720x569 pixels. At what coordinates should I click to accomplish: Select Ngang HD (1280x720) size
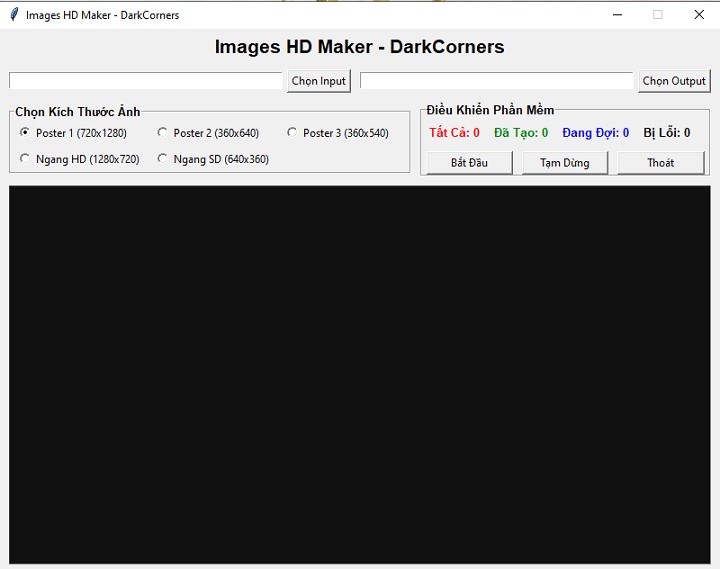(x=25, y=159)
